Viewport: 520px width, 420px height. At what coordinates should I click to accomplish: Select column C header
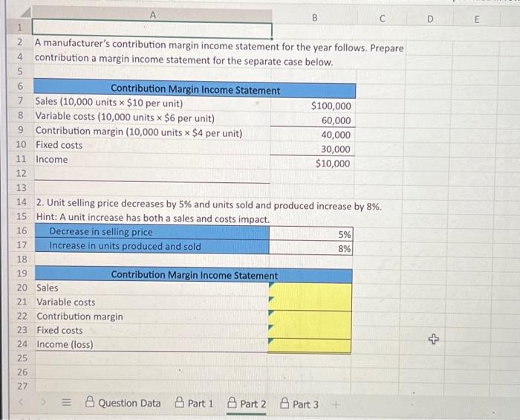(382, 19)
